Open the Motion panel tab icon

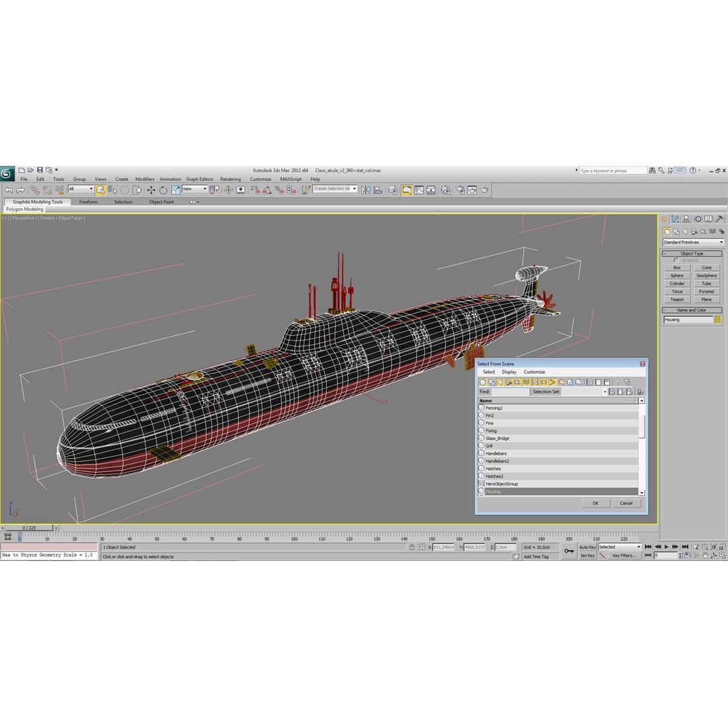click(x=698, y=219)
